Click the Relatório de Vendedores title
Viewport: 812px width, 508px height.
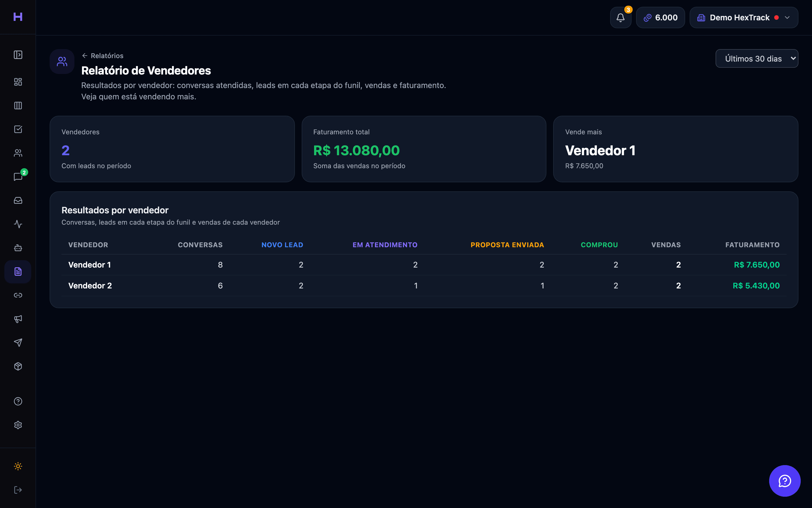point(146,71)
